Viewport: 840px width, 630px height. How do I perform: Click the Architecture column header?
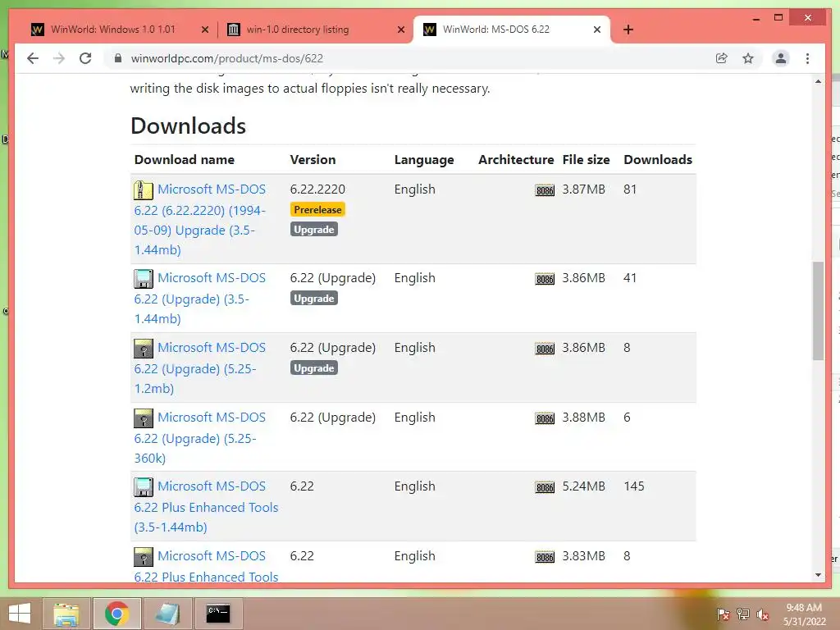516,160
